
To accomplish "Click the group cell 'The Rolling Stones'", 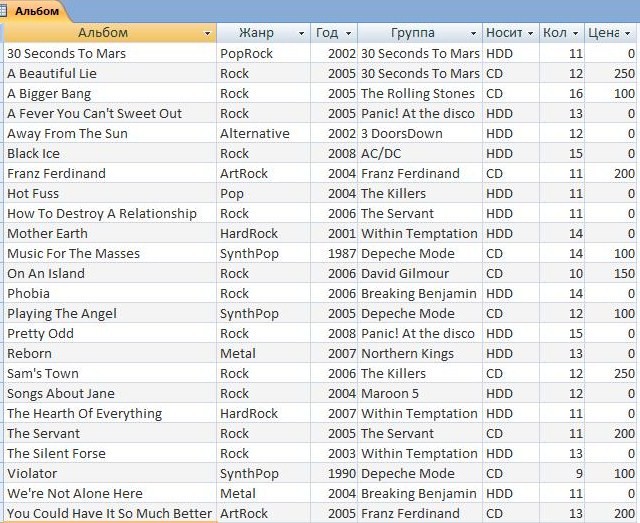I will [420, 93].
